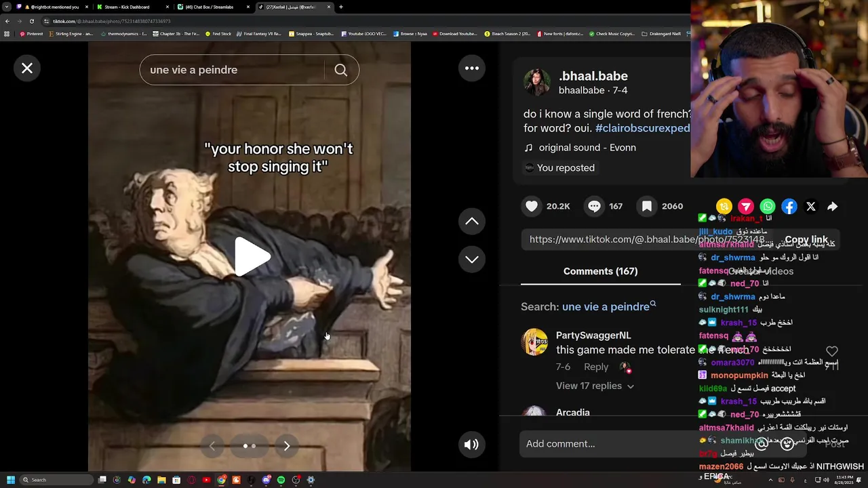868x488 pixels.
Task: Open Browse :: Nyaa bookmark
Action: [x=410, y=33]
